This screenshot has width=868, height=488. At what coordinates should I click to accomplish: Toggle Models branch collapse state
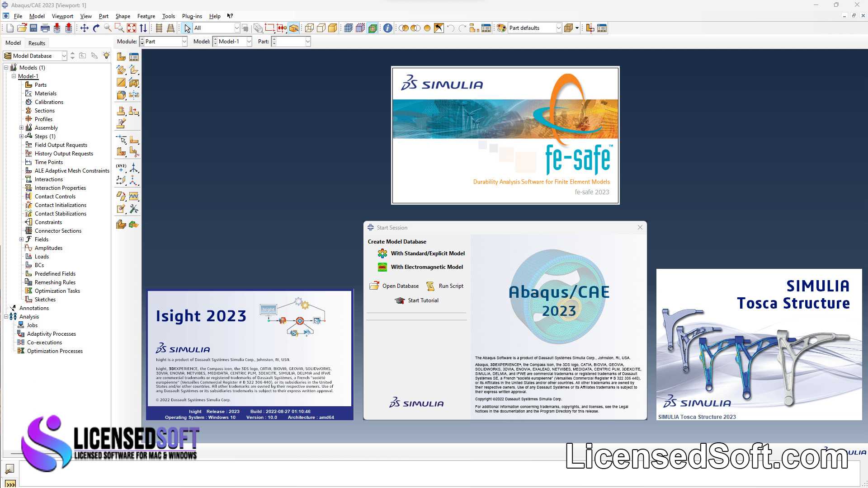[x=5, y=67]
